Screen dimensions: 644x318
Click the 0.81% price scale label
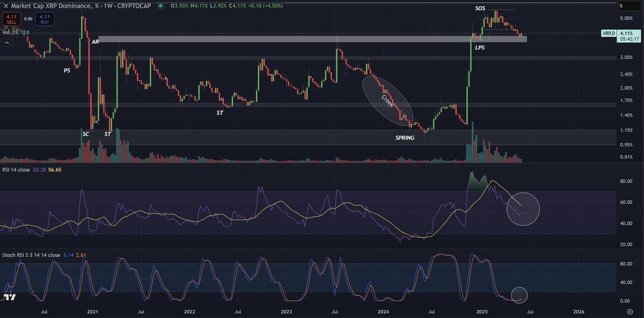(x=627, y=157)
